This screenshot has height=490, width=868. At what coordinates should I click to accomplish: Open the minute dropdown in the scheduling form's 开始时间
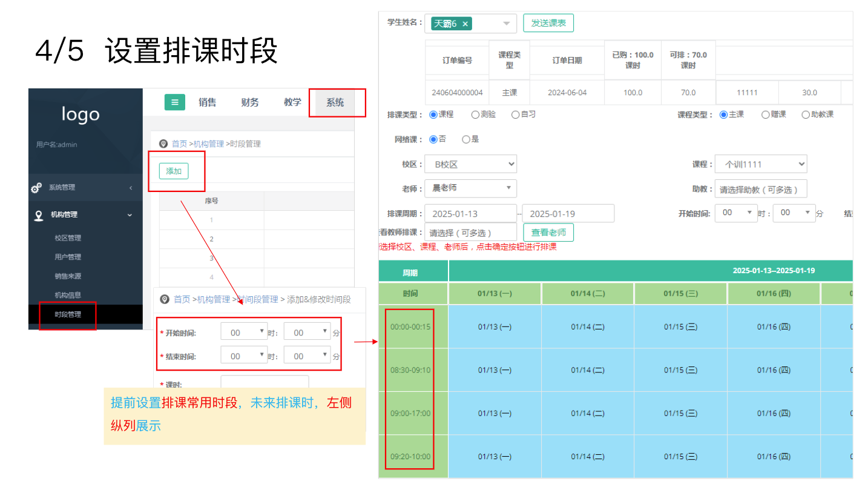click(794, 213)
